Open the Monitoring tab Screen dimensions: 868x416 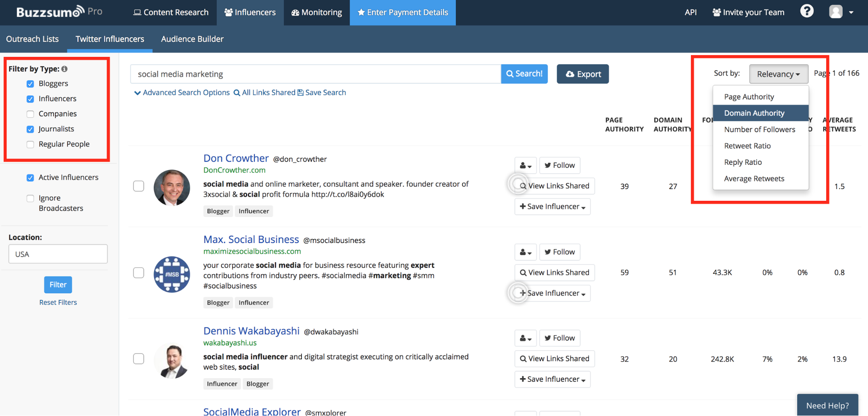tap(317, 13)
